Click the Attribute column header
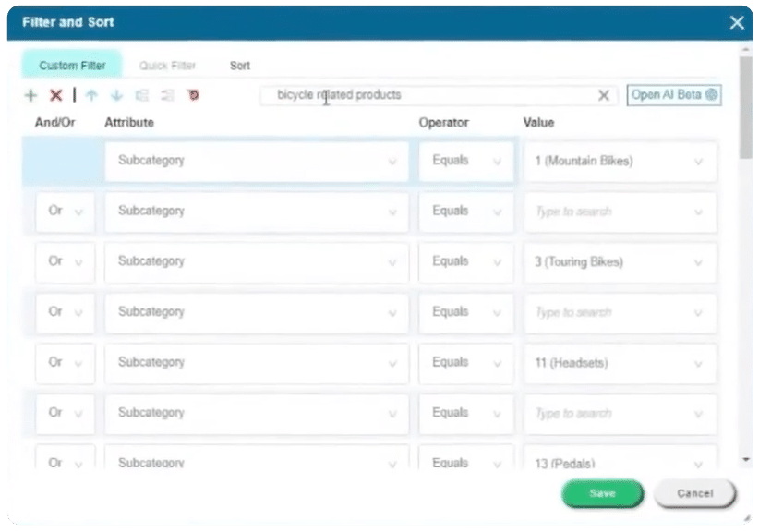Viewport: 759px width, 532px height. click(x=129, y=123)
